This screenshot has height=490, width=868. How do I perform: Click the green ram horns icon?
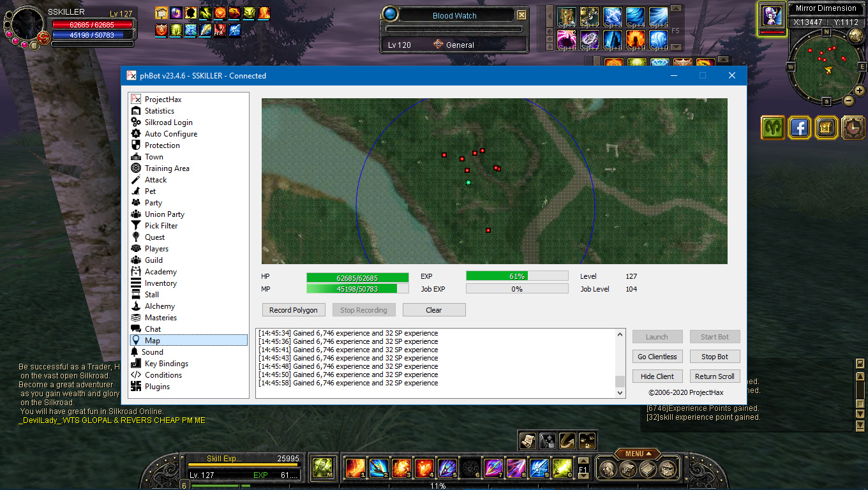pos(773,128)
